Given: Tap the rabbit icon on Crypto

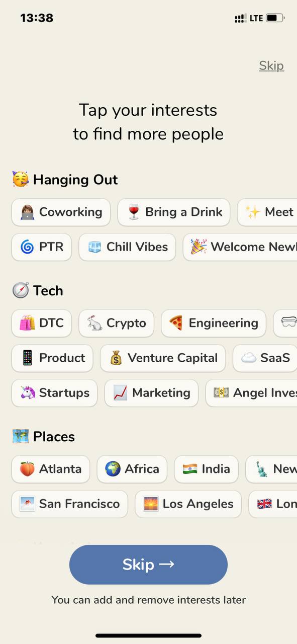Looking at the screenshot, I should click(x=94, y=323).
